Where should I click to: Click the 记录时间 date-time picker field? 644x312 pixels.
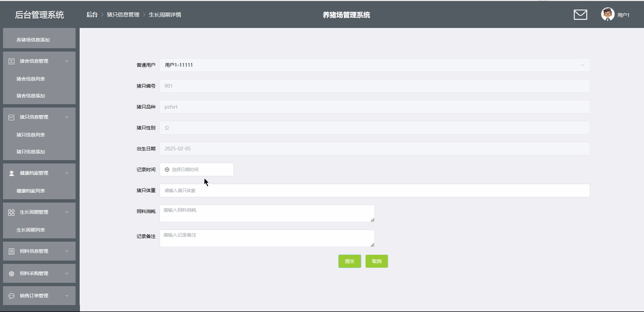click(197, 170)
